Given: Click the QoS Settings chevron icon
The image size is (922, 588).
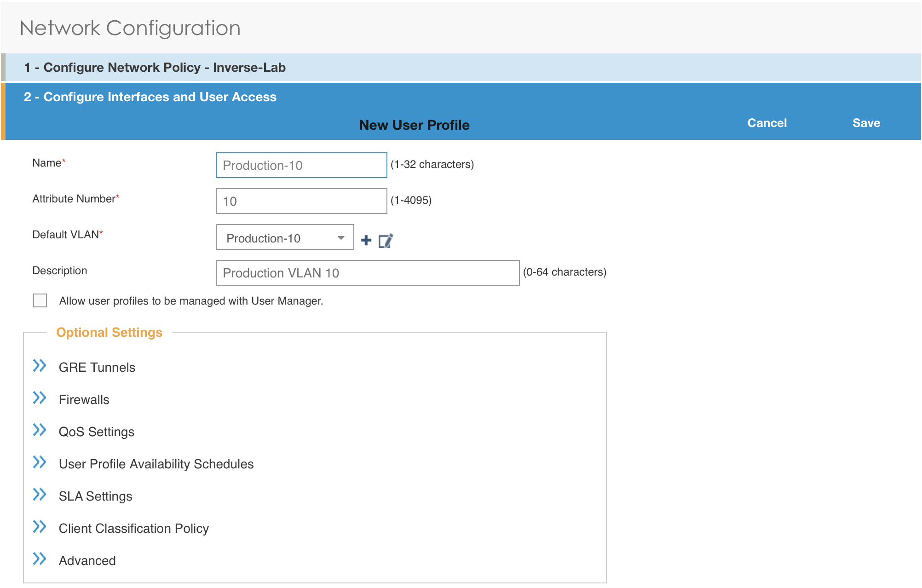Looking at the screenshot, I should [40, 430].
